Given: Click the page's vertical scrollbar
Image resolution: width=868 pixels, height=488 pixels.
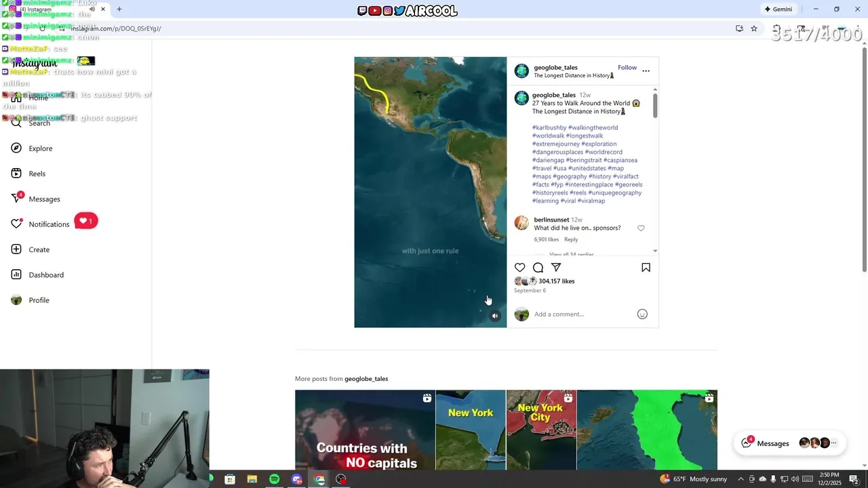Looking at the screenshot, I should coord(863,159).
